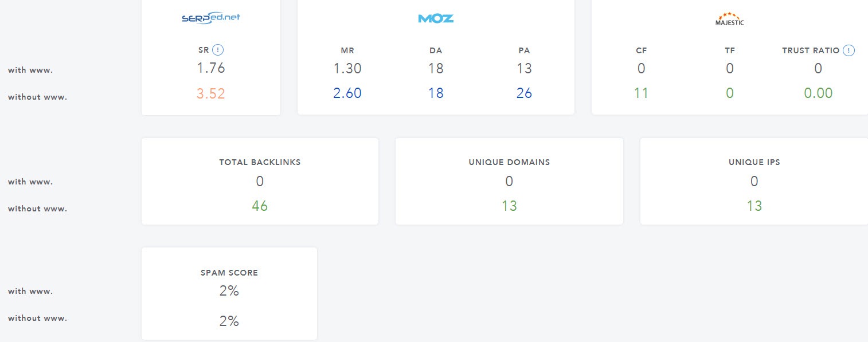Click the blue MR value 2.60
The width and height of the screenshot is (868, 342).
pyautogui.click(x=347, y=93)
